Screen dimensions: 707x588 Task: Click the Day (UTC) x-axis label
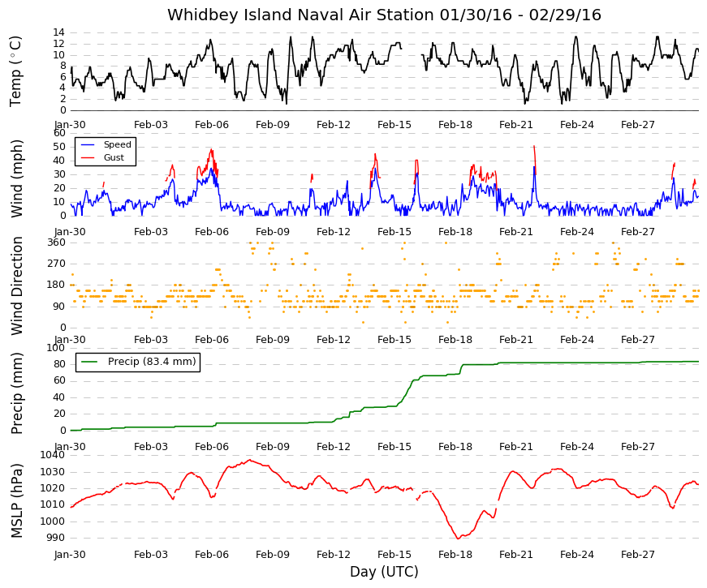tap(384, 571)
